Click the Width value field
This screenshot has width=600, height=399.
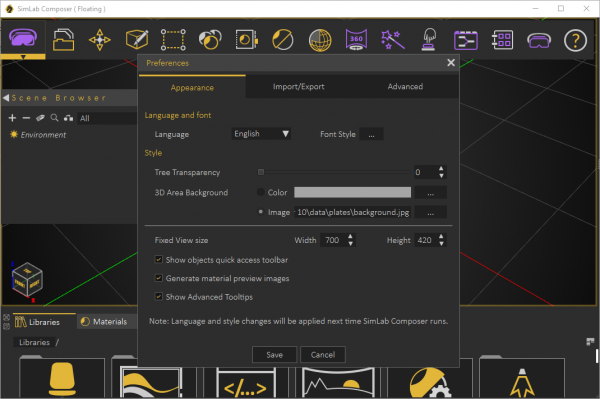coord(333,240)
